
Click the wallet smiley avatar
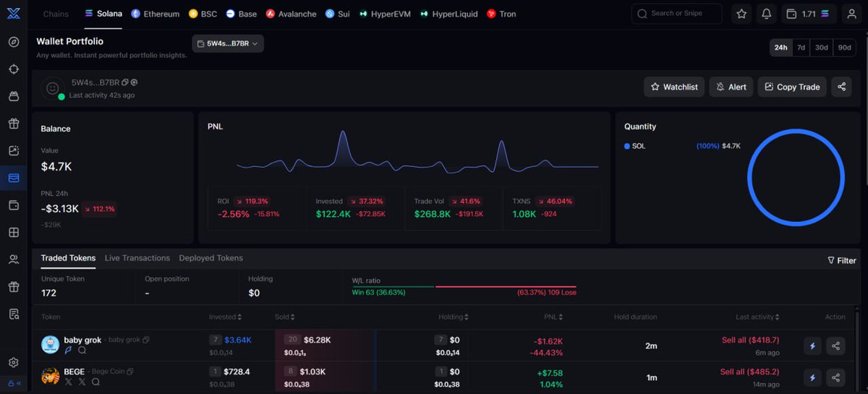click(x=52, y=87)
